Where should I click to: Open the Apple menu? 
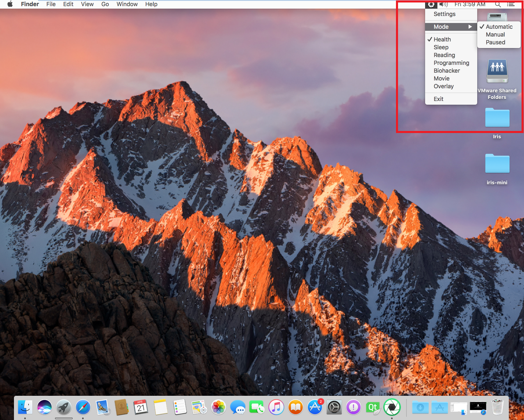10,4
